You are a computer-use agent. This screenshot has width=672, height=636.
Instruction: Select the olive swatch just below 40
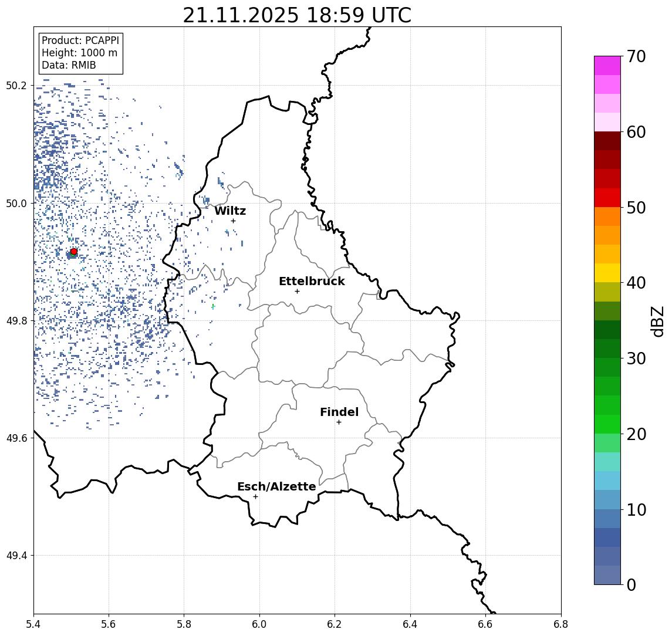[x=607, y=292]
